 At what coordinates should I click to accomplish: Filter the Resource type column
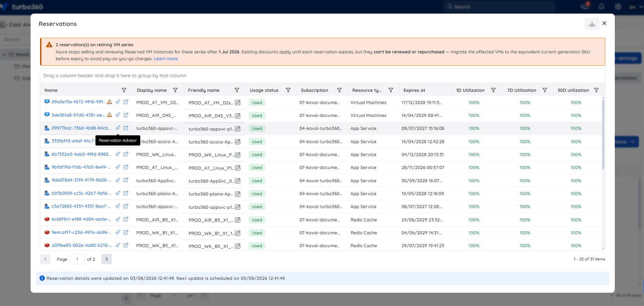391,90
